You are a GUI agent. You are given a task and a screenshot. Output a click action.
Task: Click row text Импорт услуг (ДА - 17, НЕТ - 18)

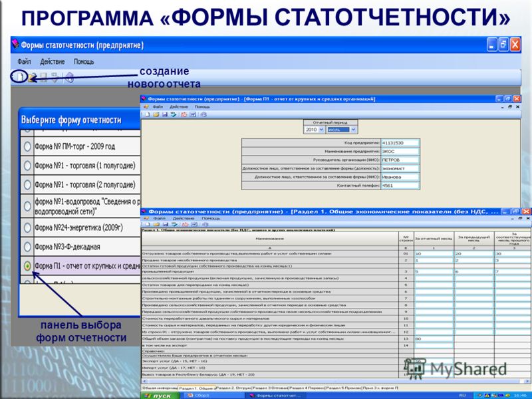(174, 368)
